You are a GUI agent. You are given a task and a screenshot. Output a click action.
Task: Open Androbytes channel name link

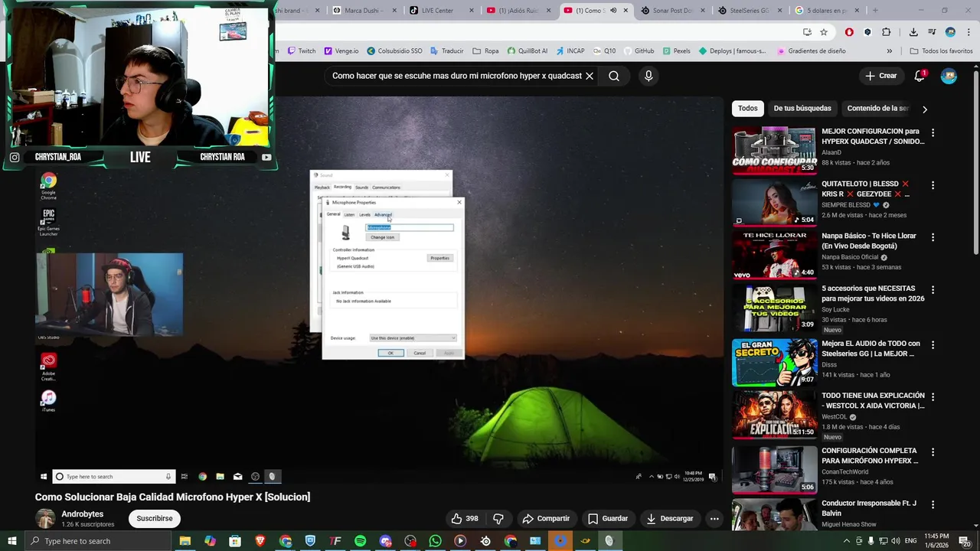[x=83, y=514]
